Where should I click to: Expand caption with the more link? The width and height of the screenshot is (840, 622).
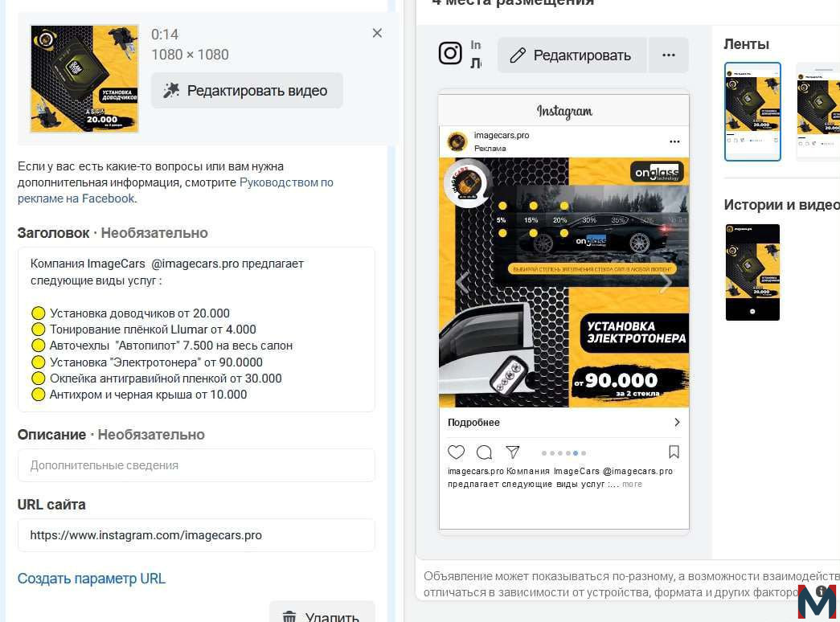[x=632, y=484]
